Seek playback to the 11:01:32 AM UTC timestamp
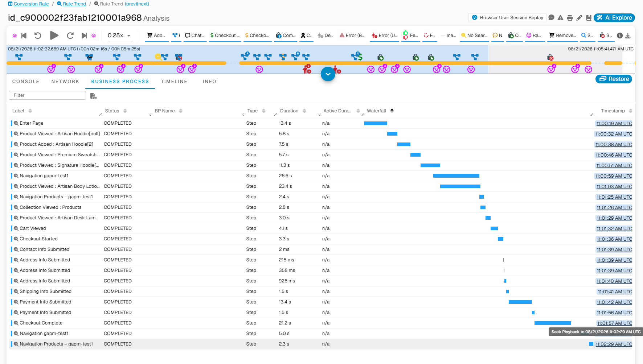The image size is (643, 364). (x=614, y=229)
